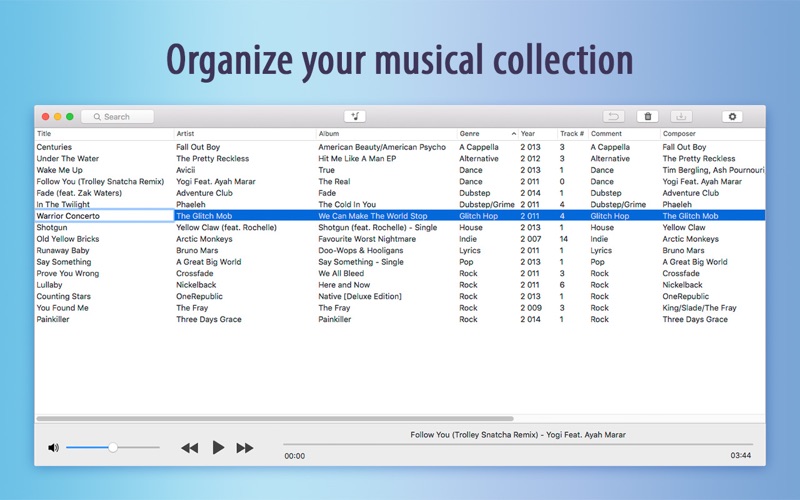Screen dimensions: 800x500
Task: Sort by the Title column header
Action: click(x=105, y=134)
